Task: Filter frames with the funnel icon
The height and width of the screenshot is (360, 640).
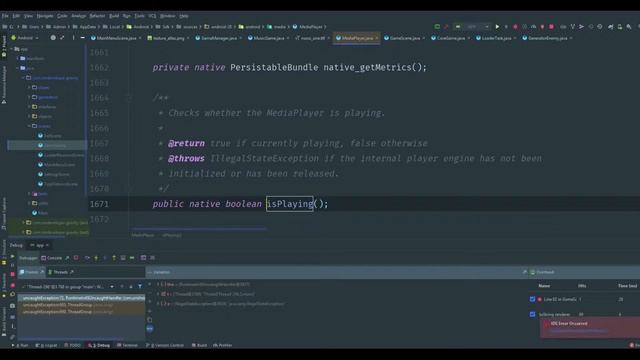Action: click(140, 287)
